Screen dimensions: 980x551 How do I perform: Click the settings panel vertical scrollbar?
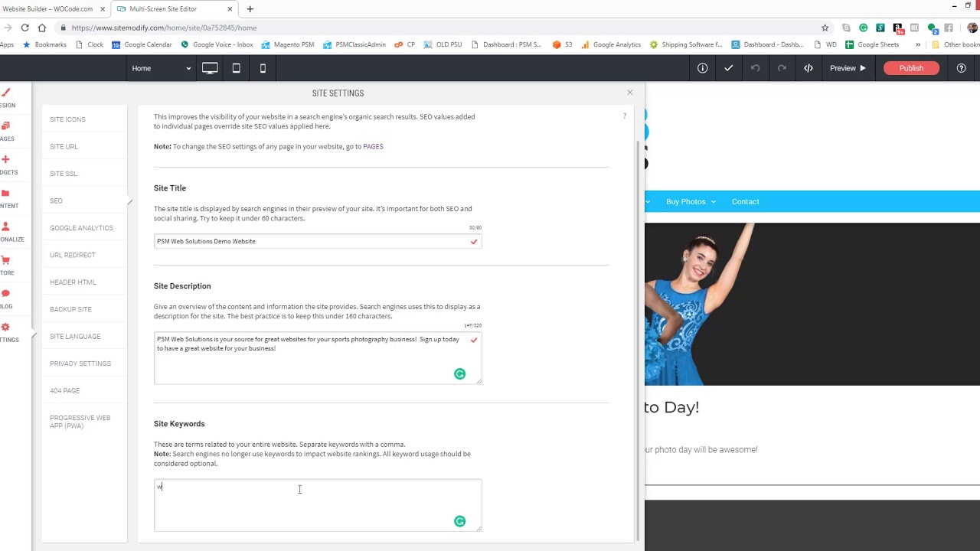point(639,341)
